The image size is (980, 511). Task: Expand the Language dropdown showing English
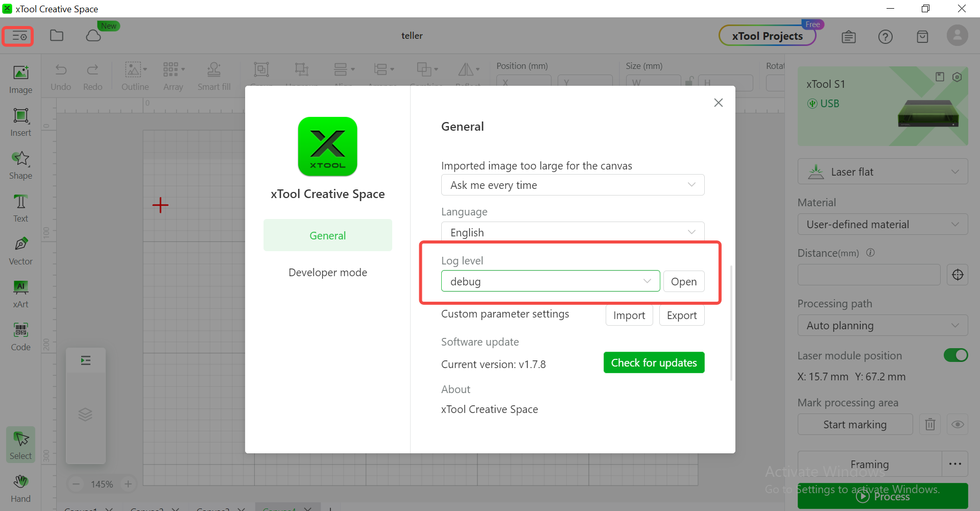[572, 232]
